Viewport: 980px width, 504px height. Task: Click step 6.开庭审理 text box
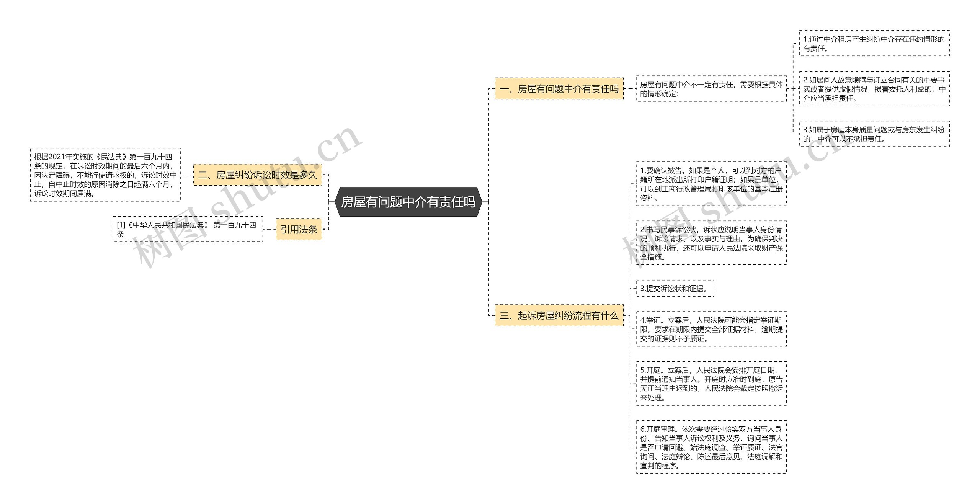pyautogui.click(x=711, y=447)
